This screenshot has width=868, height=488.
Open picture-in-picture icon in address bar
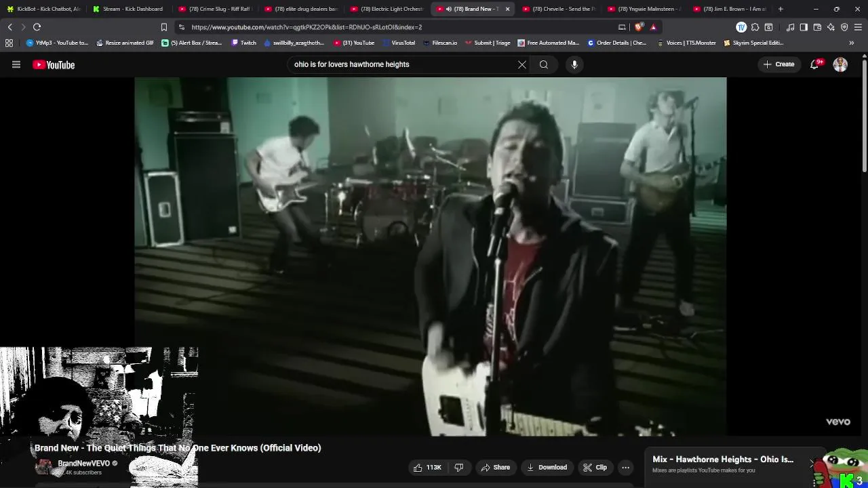[622, 27]
